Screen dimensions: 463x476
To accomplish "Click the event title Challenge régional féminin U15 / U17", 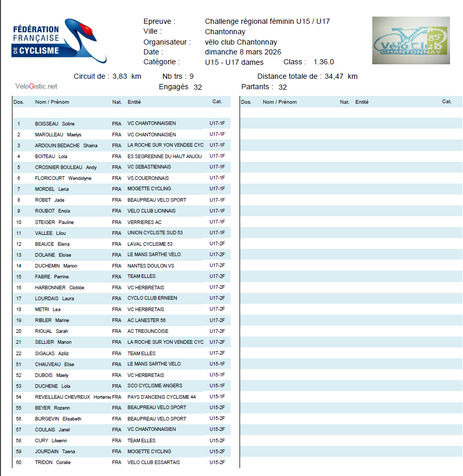I will pos(268,21).
